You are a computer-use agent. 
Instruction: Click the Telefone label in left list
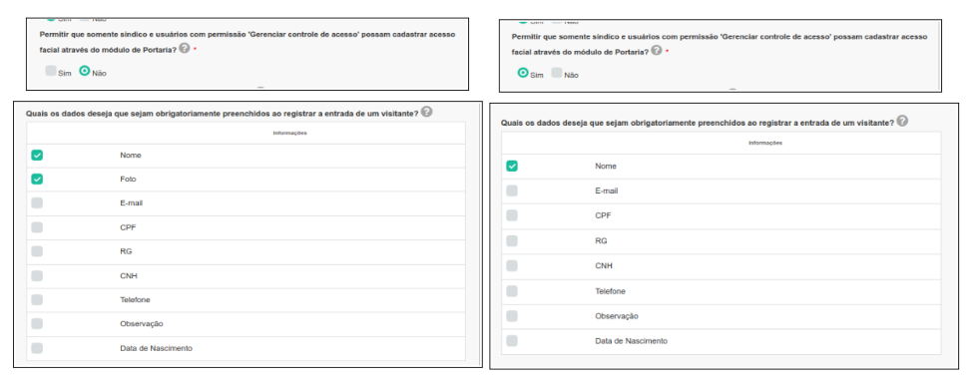pyautogui.click(x=135, y=299)
